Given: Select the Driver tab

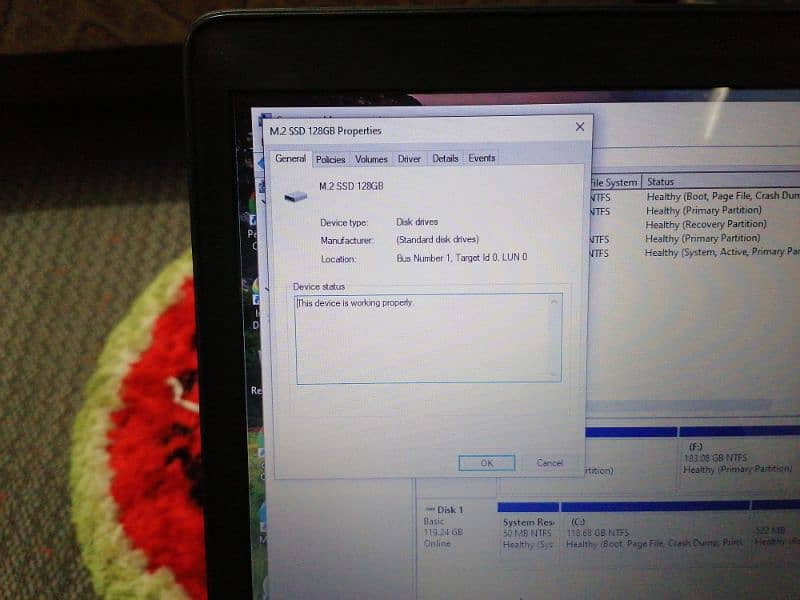Looking at the screenshot, I should (409, 159).
